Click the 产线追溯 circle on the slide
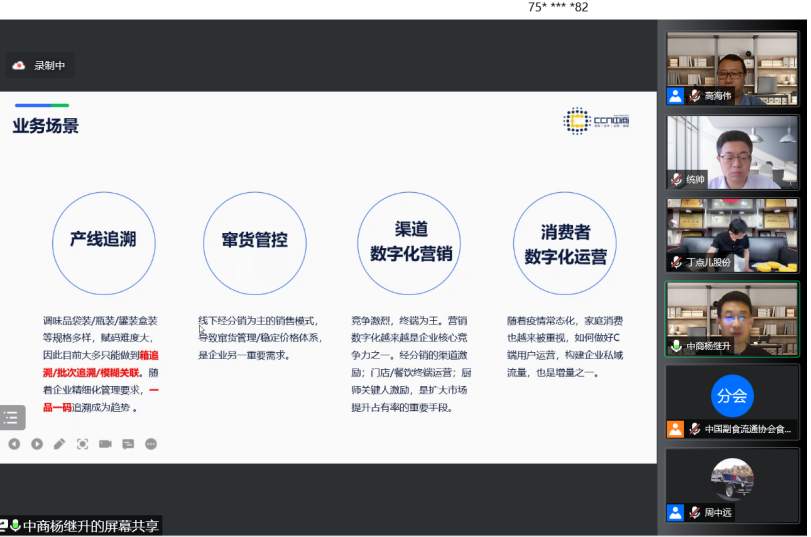811x537 pixels. coord(103,241)
